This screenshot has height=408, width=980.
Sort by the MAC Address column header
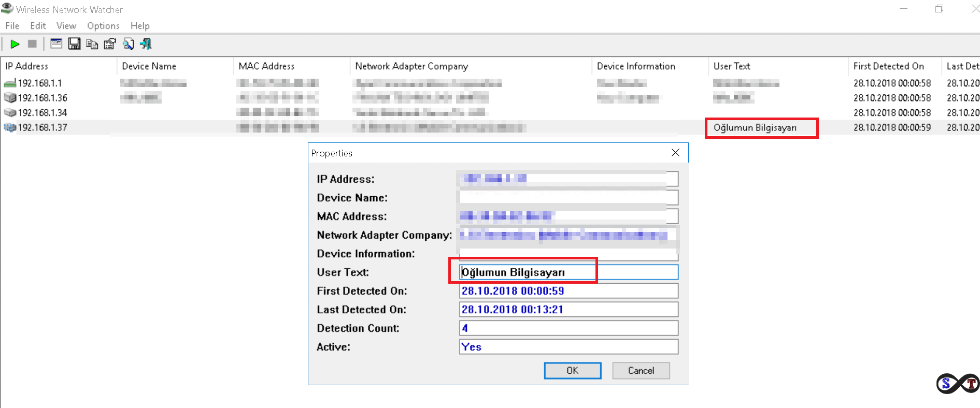click(x=292, y=66)
